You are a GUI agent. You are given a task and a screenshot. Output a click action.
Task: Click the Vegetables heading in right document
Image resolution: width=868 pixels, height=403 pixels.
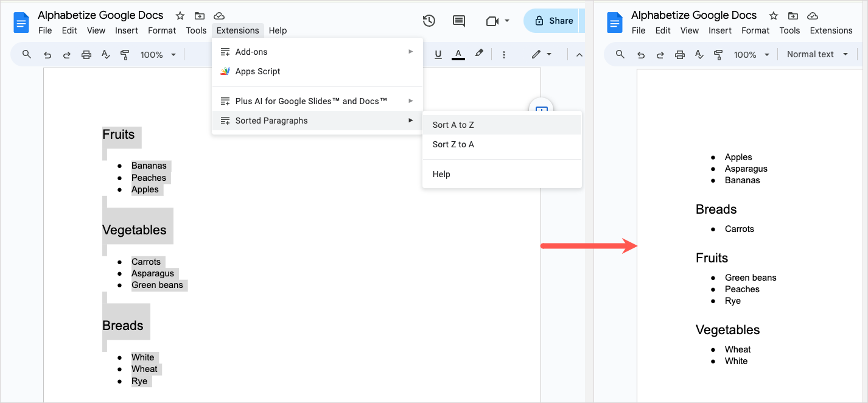[728, 330]
